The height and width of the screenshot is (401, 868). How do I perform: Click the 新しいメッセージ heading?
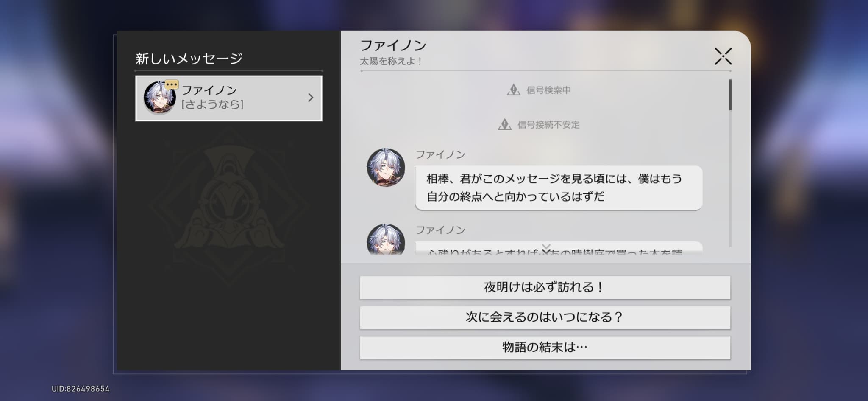pyautogui.click(x=189, y=59)
